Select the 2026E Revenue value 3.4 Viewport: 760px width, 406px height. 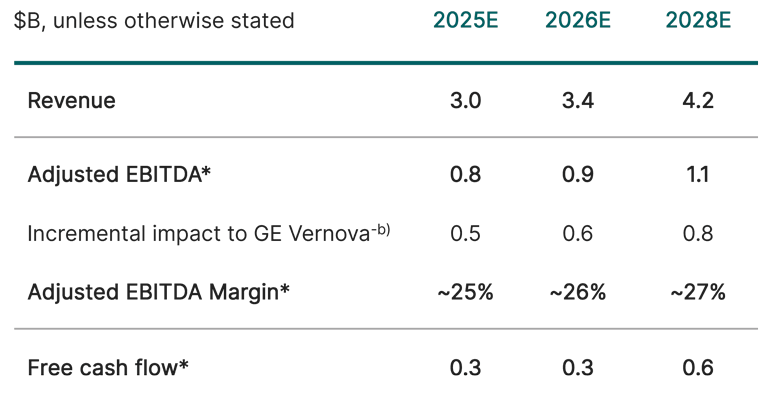click(x=579, y=101)
